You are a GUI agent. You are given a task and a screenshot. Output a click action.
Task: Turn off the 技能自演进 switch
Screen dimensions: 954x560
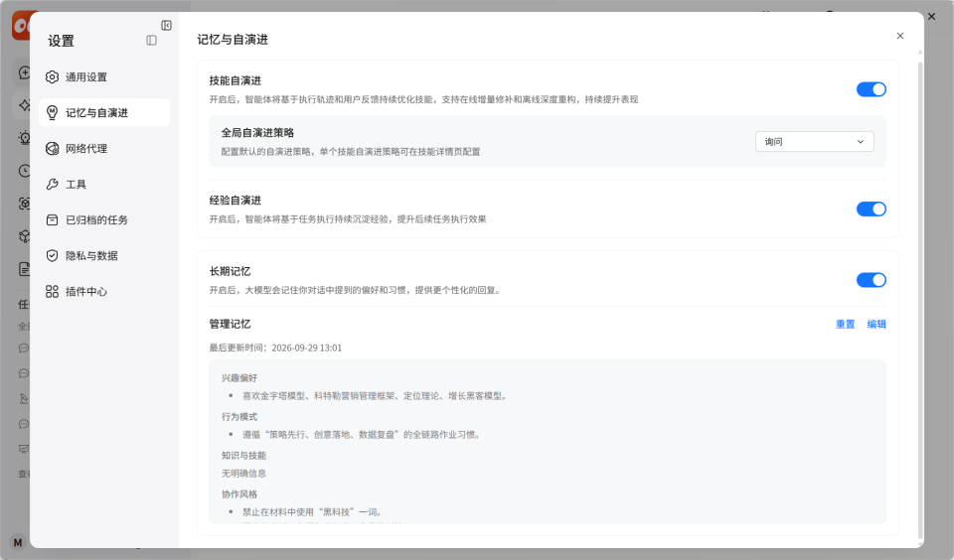(x=872, y=89)
